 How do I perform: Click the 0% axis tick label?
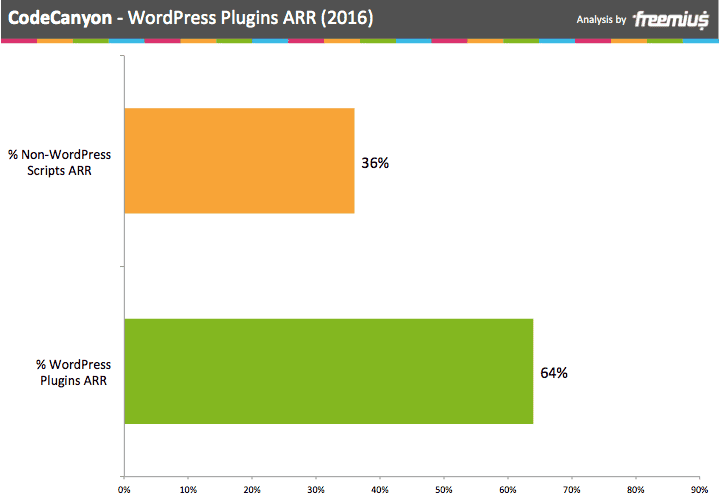124,490
